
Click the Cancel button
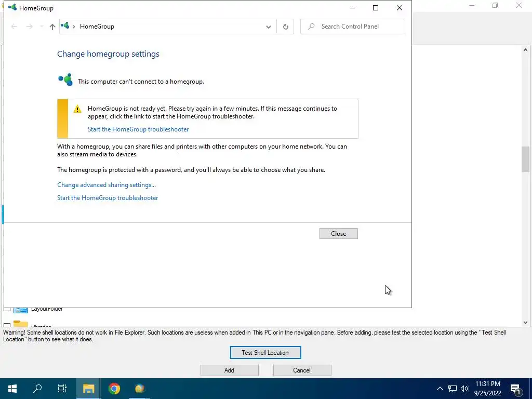pos(302,370)
